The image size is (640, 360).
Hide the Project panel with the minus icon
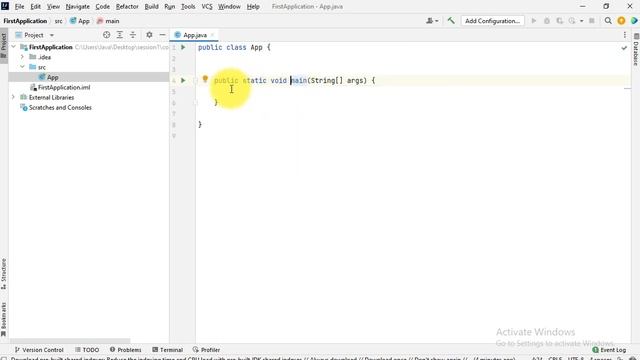pos(162,35)
